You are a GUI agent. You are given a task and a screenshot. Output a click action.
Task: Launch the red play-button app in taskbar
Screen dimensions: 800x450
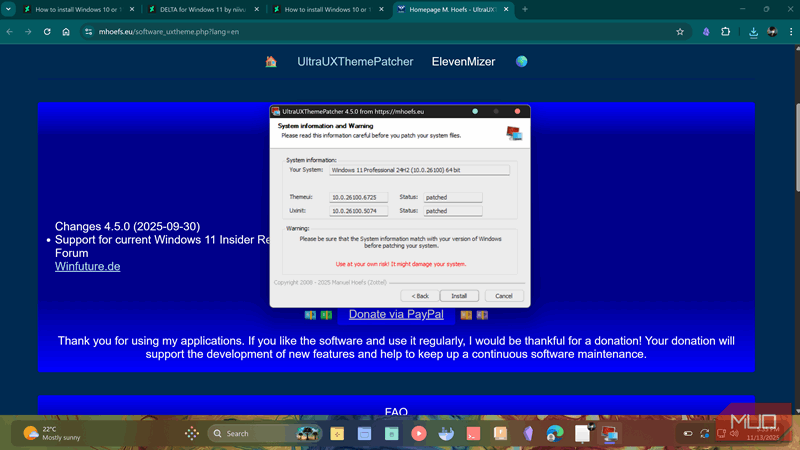[x=419, y=434]
